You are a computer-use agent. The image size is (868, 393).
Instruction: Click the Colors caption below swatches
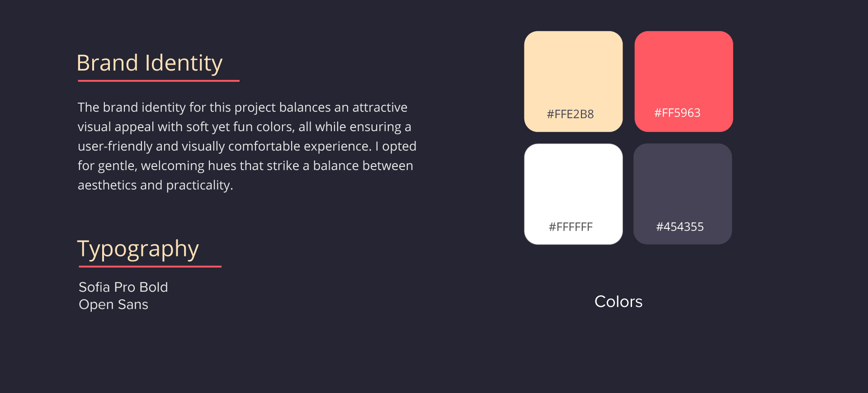click(x=618, y=302)
